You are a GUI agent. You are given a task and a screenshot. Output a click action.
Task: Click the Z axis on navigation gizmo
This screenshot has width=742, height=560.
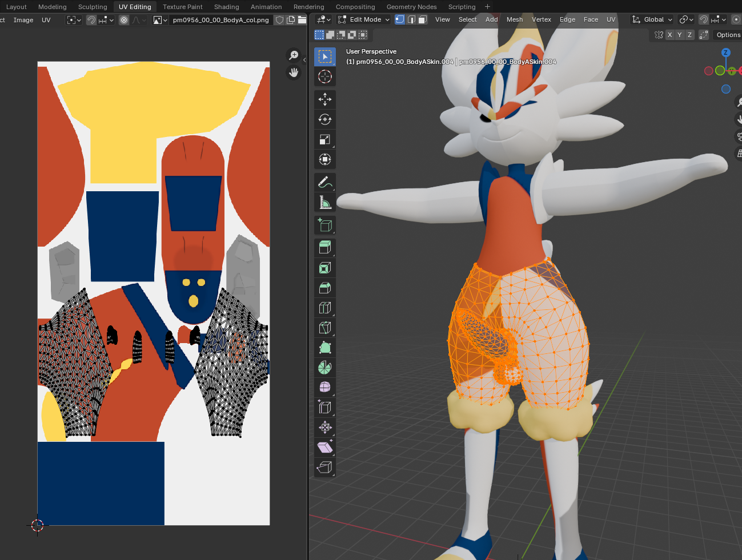[726, 53]
